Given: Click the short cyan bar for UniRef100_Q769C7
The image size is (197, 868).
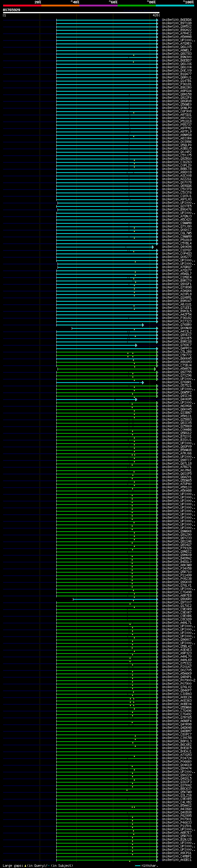Looking at the screenshot, I should (x=97, y=345).
